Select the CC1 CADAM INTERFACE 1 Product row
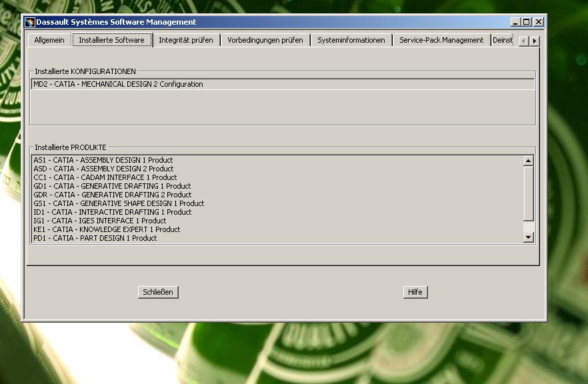Image resolution: width=588 pixels, height=384 pixels. (277, 177)
